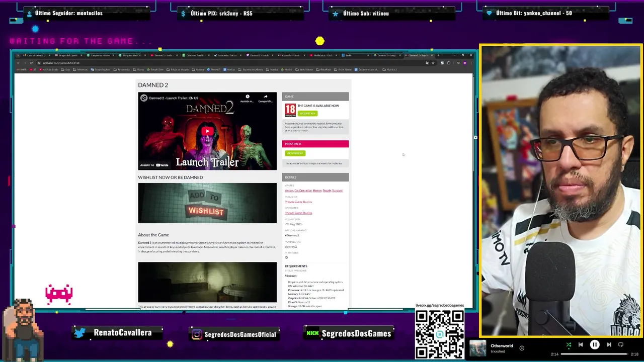Open the Action genre link
The height and width of the screenshot is (362, 644).
(289, 191)
